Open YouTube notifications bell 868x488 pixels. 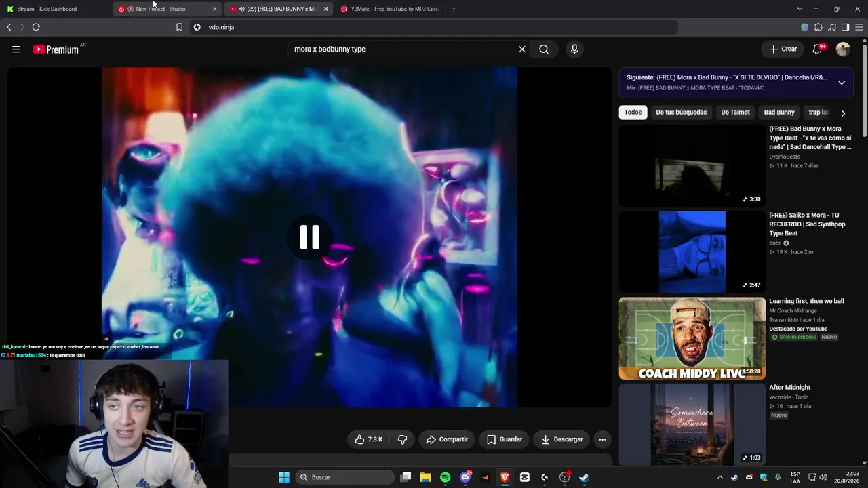818,49
